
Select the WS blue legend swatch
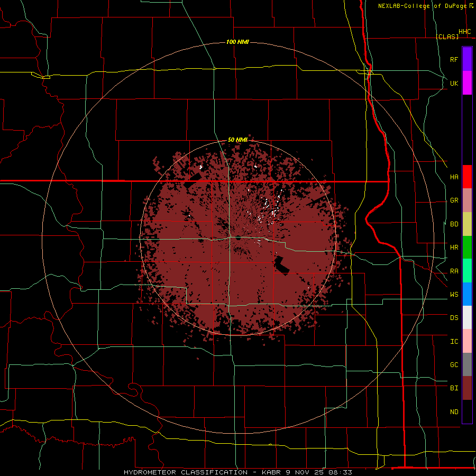pyautogui.click(x=467, y=294)
